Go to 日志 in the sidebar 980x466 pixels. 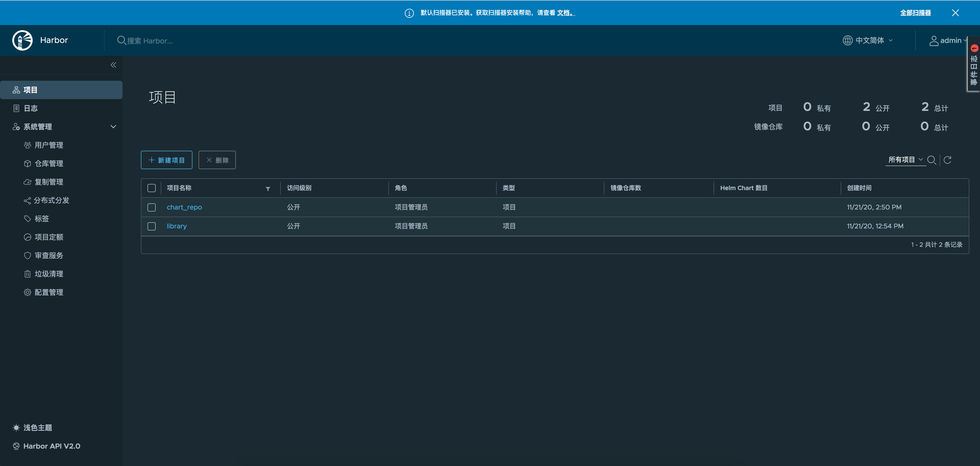(30, 109)
